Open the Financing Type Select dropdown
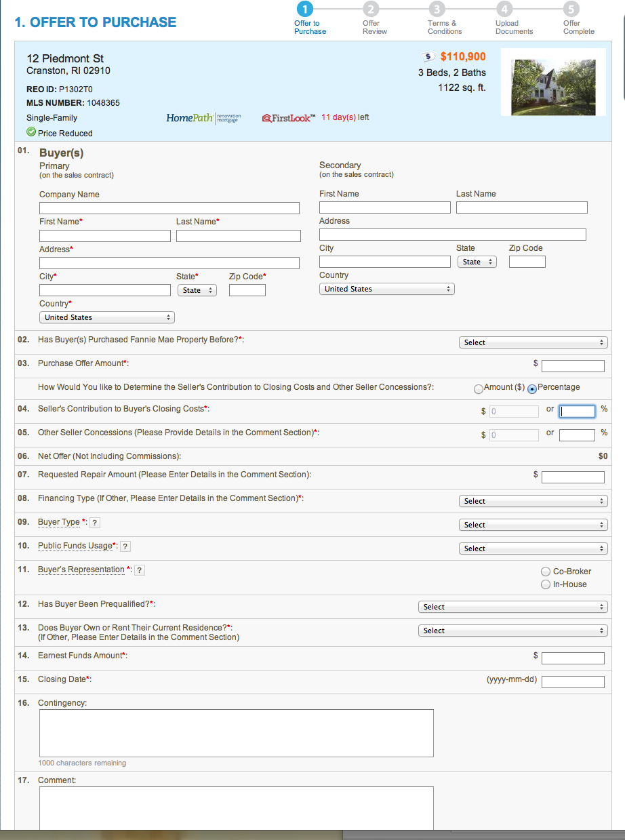Screen dimensions: 625x840 [533, 500]
